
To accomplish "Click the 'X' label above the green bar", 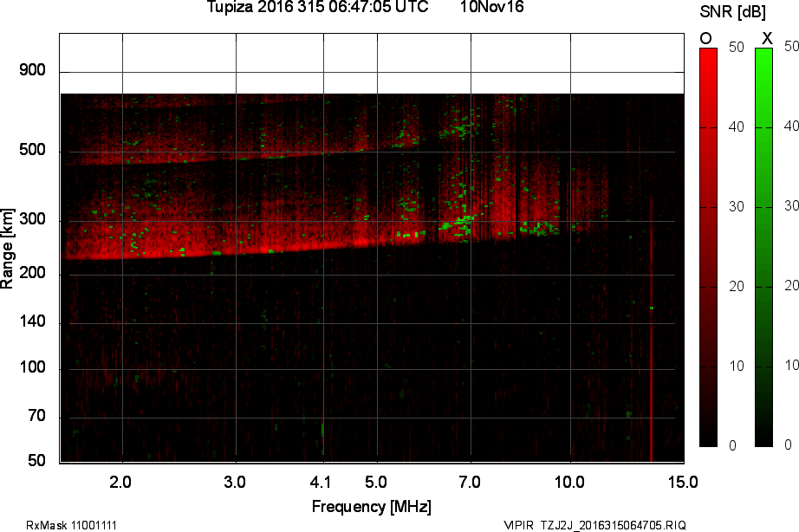I will [767, 38].
